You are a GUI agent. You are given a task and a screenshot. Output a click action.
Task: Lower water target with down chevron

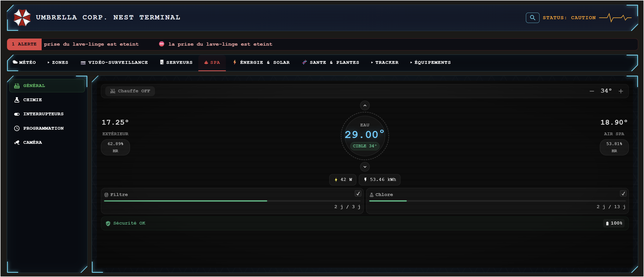365,167
